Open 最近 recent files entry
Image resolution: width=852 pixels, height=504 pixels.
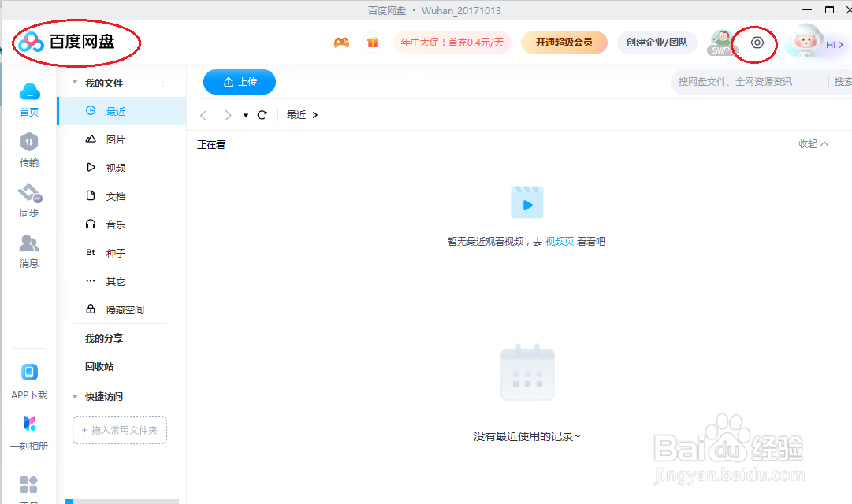pyautogui.click(x=121, y=111)
